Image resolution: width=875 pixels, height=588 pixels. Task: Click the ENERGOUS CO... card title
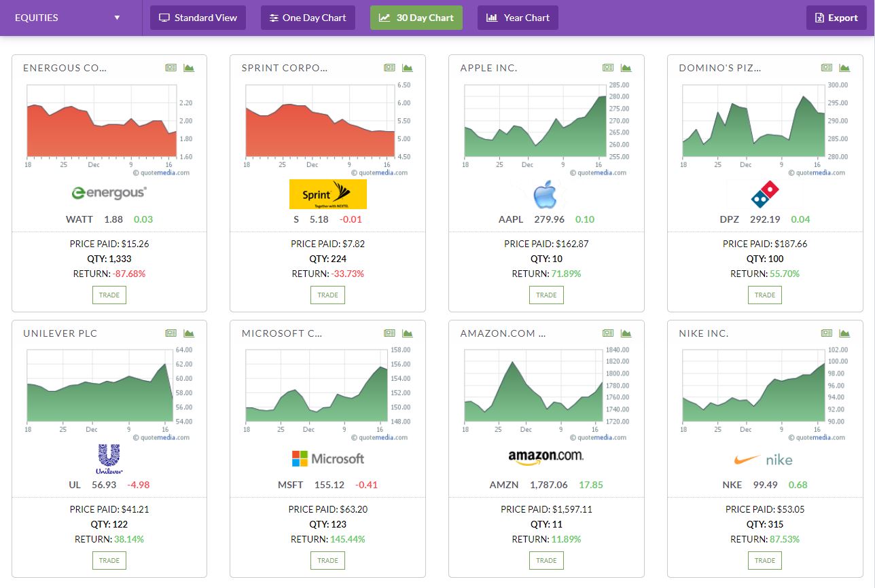tap(65, 68)
